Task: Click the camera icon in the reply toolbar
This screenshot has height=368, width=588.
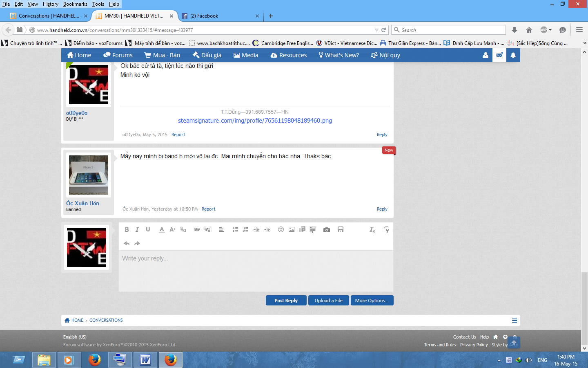Action: [x=327, y=230]
